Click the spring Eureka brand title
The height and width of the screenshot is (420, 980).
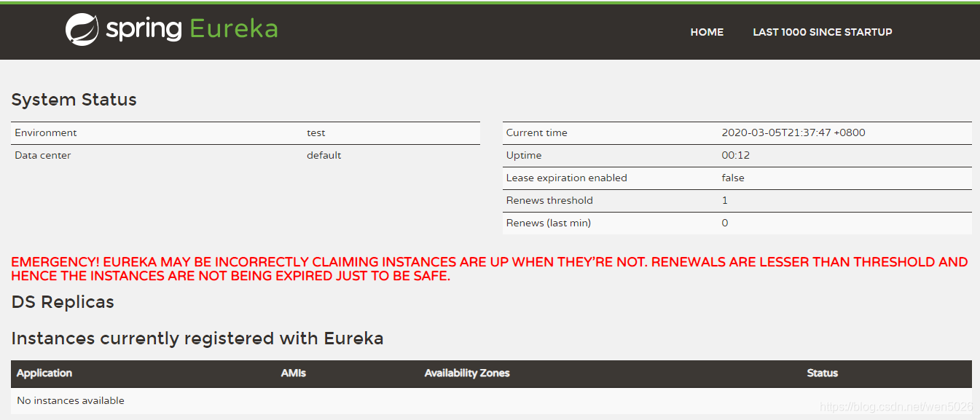pos(192,29)
